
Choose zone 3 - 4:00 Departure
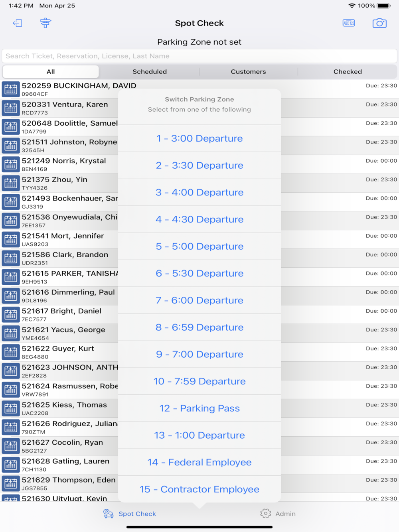(199, 192)
